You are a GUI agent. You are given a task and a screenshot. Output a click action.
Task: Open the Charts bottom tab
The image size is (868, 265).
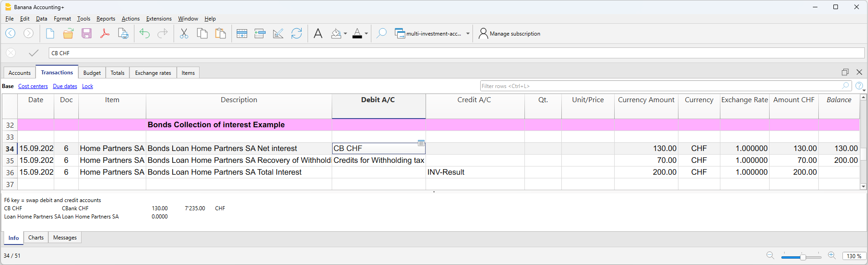(36, 238)
